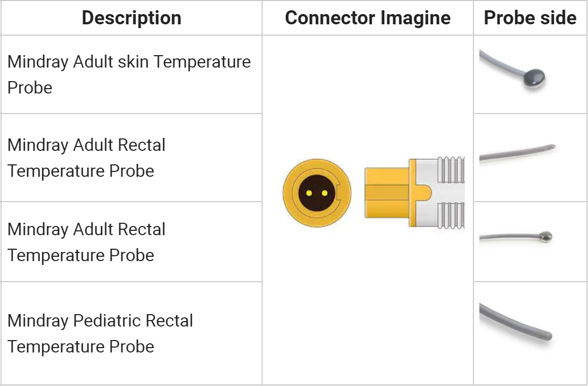Select "Mindray Pediatric Rectal Temperature Probe" text

(x=100, y=333)
